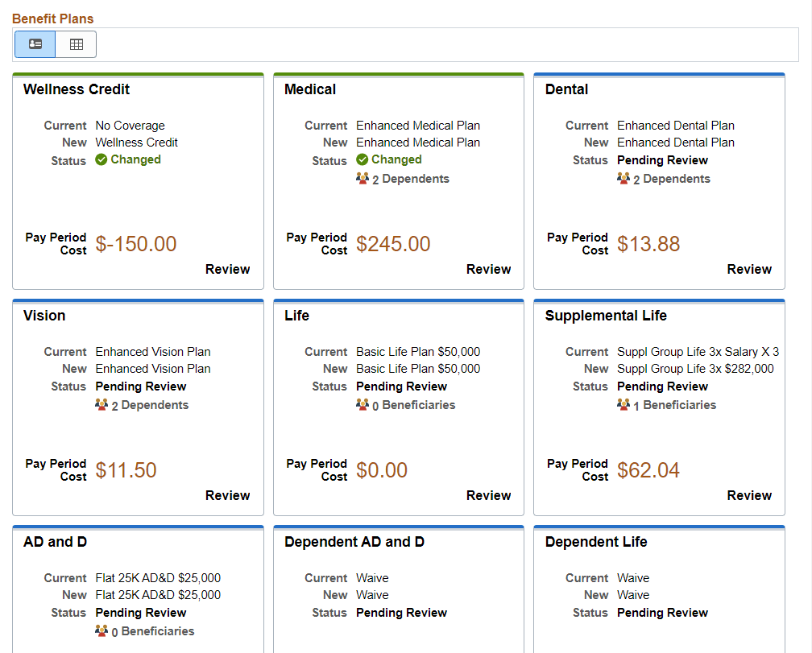Screen dimensions: 812x653
Task: Click the green Changed icon on Medical tile
Action: click(363, 159)
